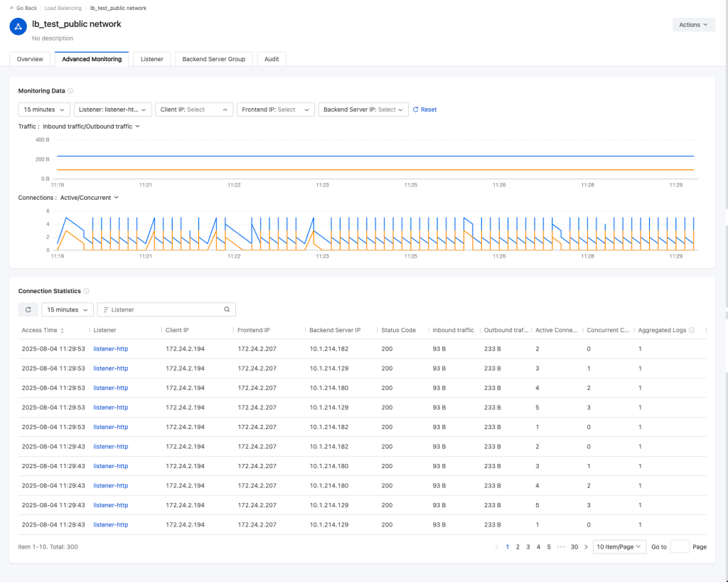The image size is (728, 582).
Task: Expand the Traffic metric selector
Action: click(x=91, y=126)
